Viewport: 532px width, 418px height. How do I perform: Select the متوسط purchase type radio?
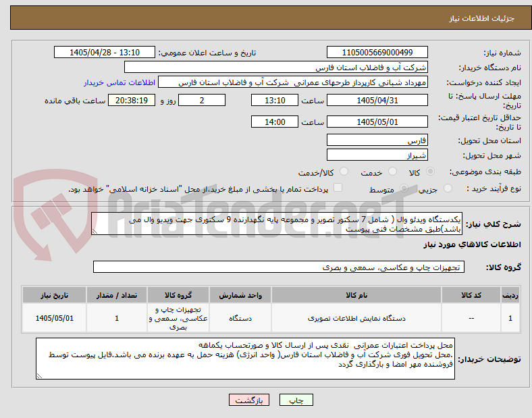point(404,188)
